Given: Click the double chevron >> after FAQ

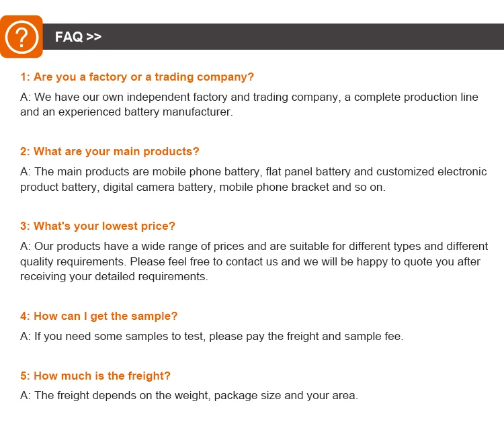Looking at the screenshot, I should 94,37.
